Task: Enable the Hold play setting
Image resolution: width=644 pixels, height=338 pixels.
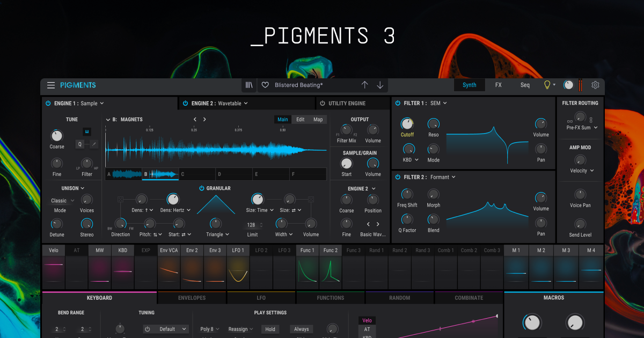Action: [270, 329]
